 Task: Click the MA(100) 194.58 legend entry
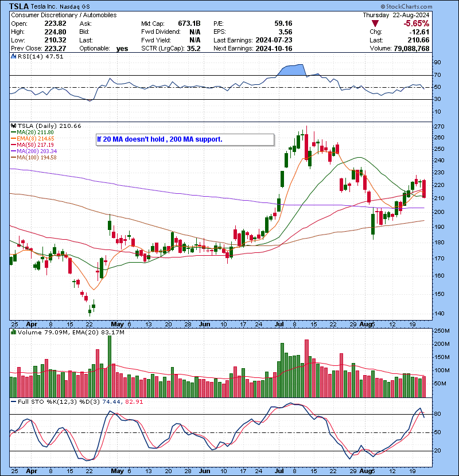pos(34,157)
